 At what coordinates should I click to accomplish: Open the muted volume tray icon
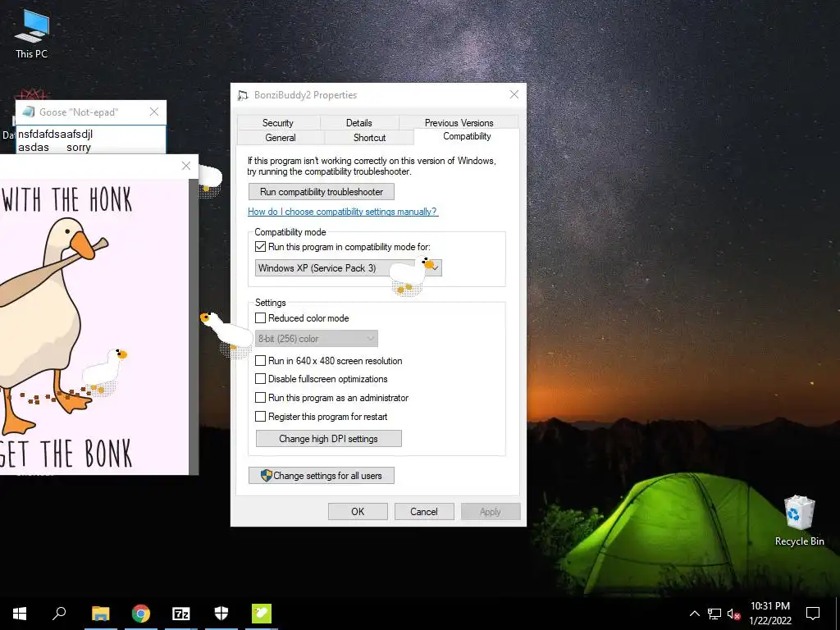pos(733,614)
